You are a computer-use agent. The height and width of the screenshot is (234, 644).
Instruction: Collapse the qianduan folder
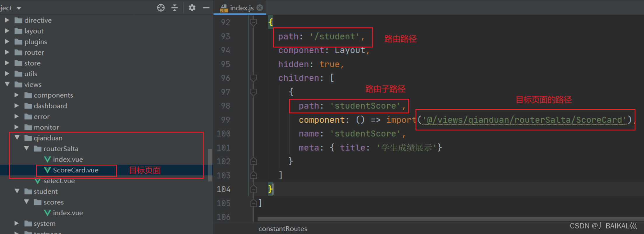[x=17, y=138]
